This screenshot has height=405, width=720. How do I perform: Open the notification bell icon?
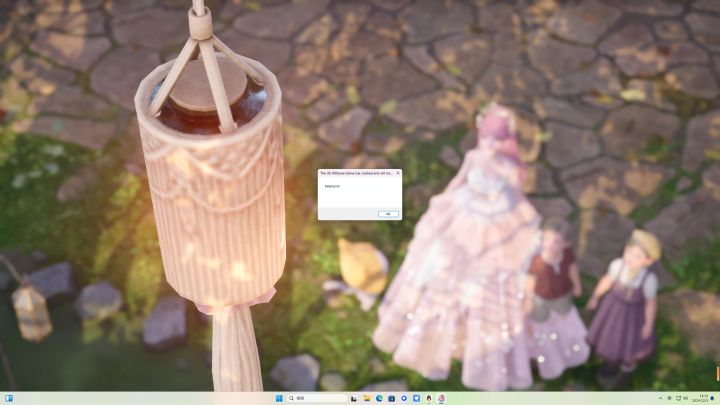tap(712, 398)
